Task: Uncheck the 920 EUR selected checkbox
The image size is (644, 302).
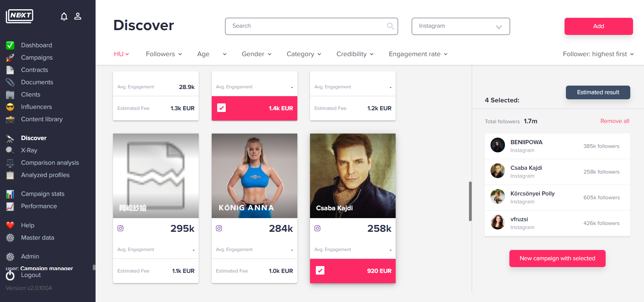Action: (x=320, y=270)
